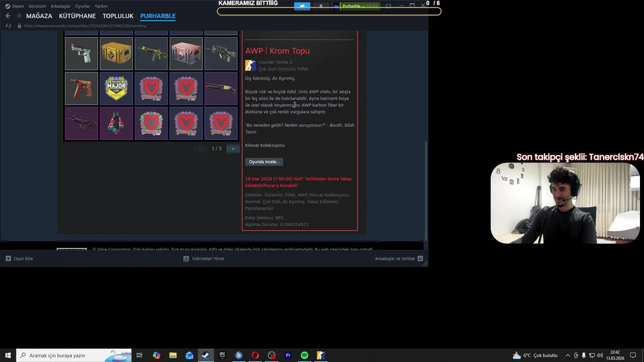Click the Oyun Ekle button
The height and width of the screenshot is (362, 644).
coord(19,258)
